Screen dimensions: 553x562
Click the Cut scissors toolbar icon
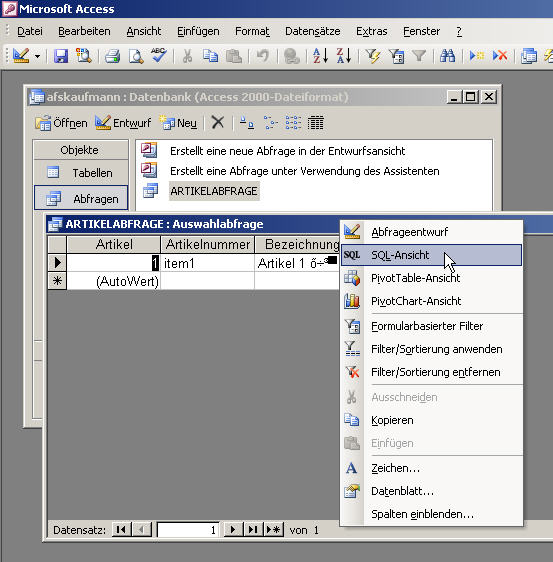[187, 56]
